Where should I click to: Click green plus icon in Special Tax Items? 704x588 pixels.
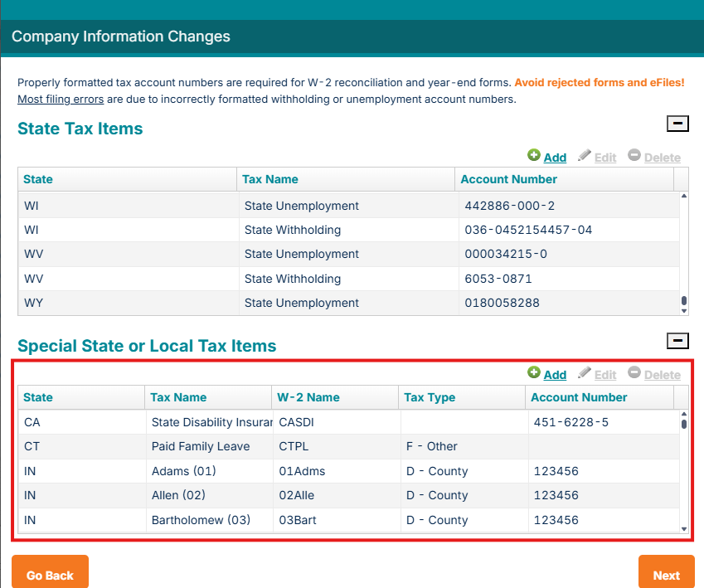coord(534,372)
